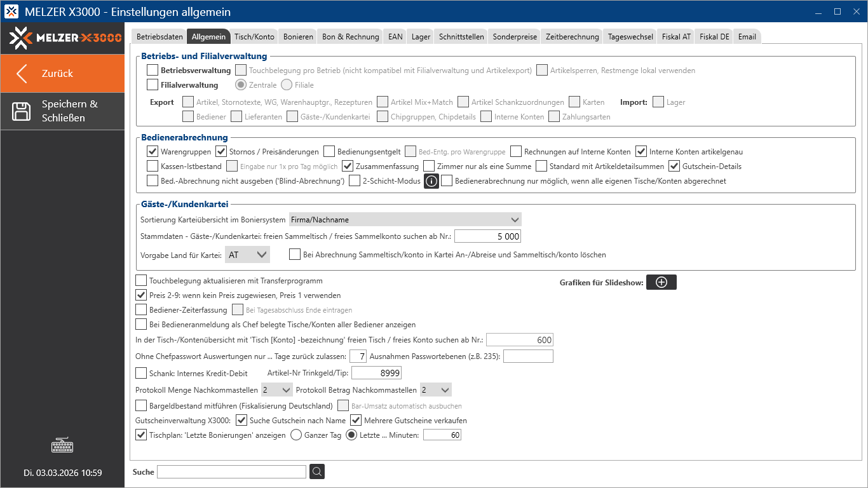Check Standard mit Artikeldetailsummen

541,166
